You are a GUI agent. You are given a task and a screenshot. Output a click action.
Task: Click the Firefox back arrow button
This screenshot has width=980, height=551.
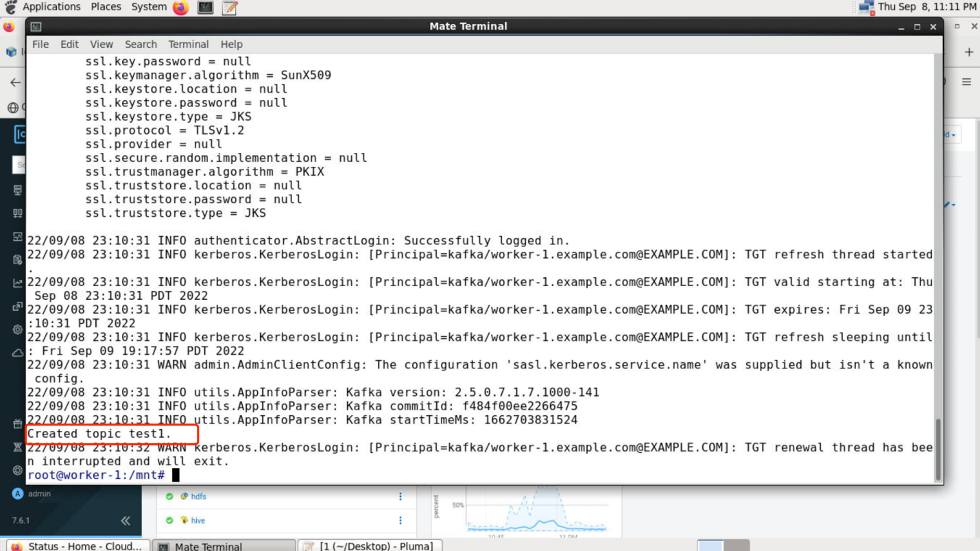click(15, 82)
